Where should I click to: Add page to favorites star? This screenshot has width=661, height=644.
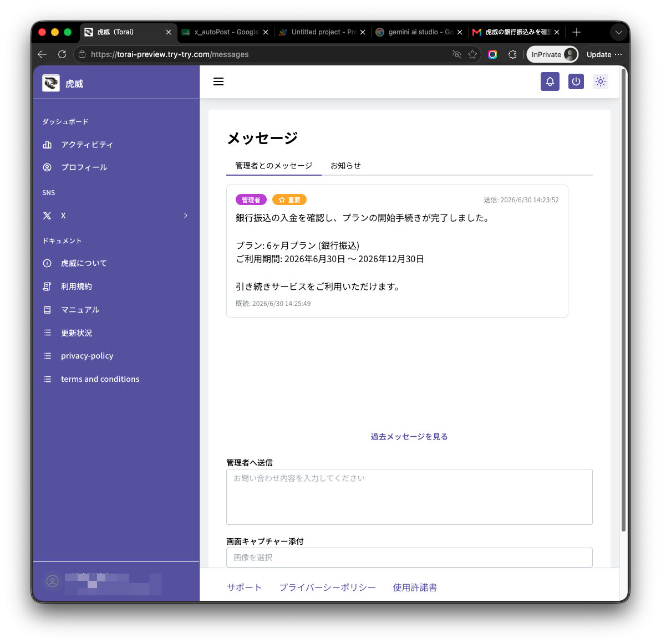tap(472, 54)
